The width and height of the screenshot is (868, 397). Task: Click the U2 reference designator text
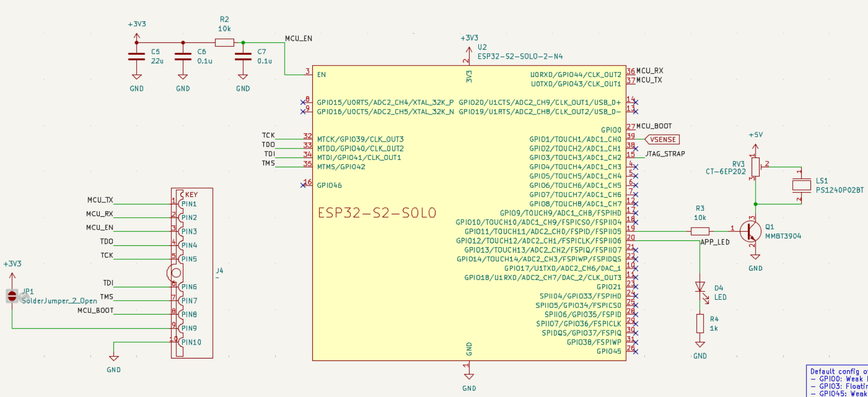(482, 47)
